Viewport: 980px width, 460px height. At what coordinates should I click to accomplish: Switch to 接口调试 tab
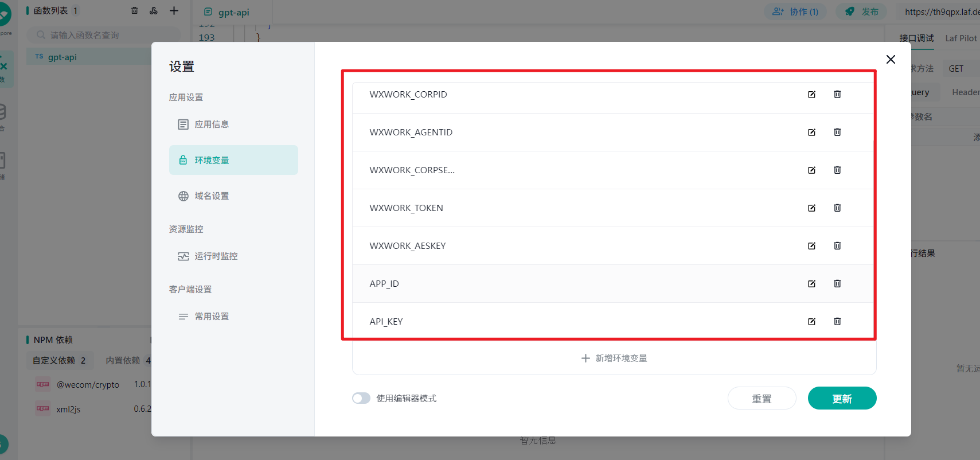[x=916, y=38]
